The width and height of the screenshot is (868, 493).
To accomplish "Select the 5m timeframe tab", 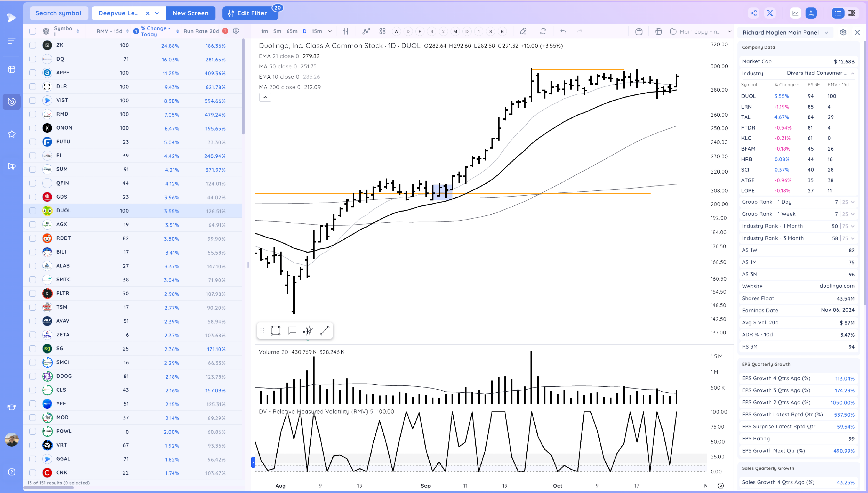I will click(x=277, y=31).
